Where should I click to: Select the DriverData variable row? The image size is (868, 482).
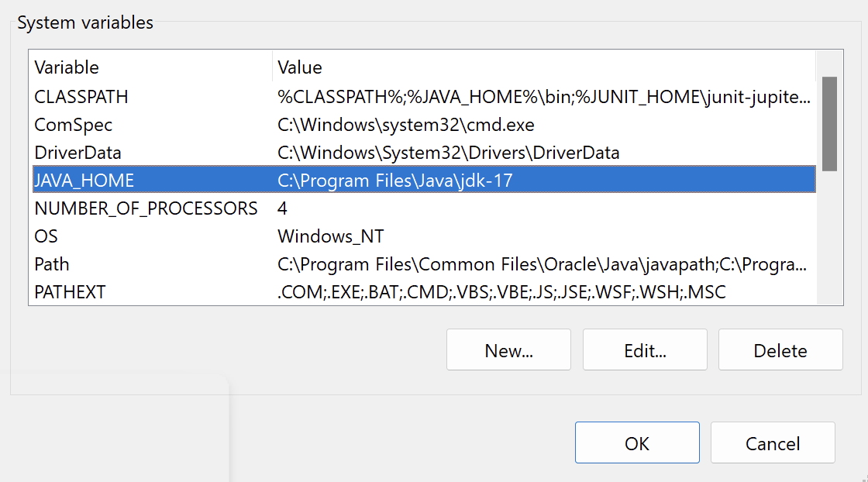pyautogui.click(x=424, y=152)
